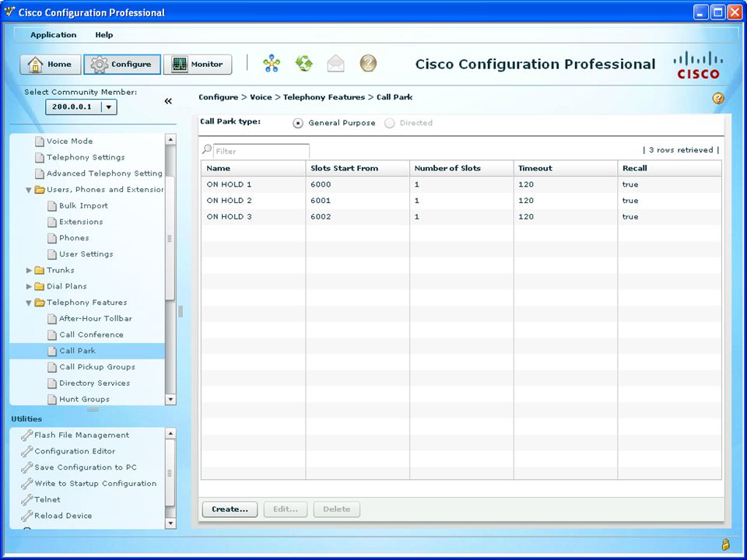Image resolution: width=747 pixels, height=560 pixels.
Task: Select the Directed call park type
Action: pyautogui.click(x=390, y=124)
